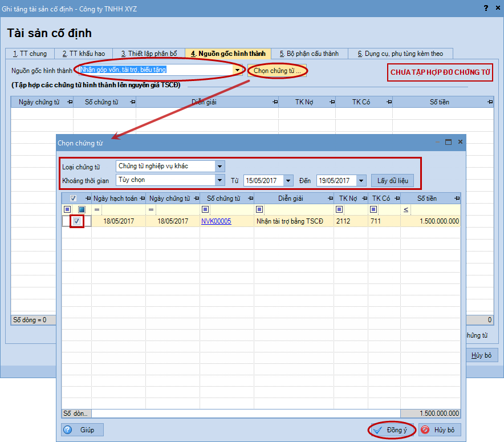Click filter operator icon under Số chứng từ
The width and height of the screenshot is (504, 442).
(205, 209)
